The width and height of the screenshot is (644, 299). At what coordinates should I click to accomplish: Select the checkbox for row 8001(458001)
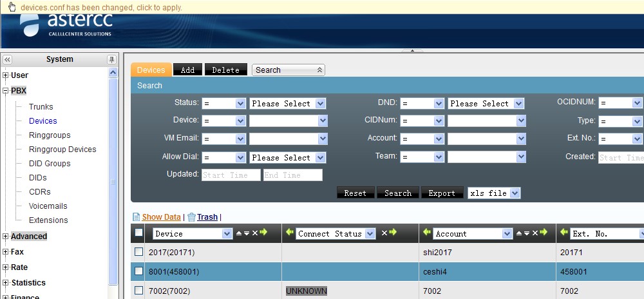138,271
